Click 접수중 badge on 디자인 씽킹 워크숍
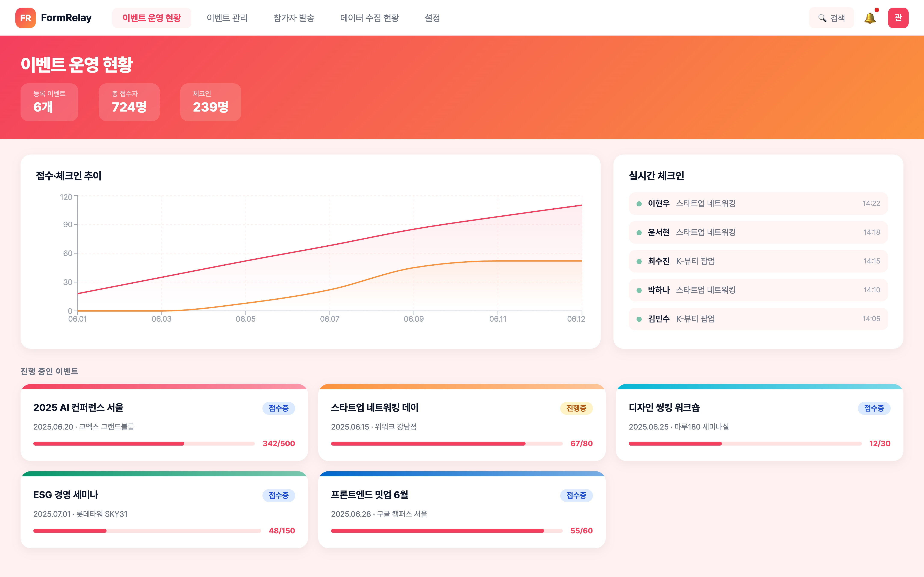924x577 pixels. (874, 408)
